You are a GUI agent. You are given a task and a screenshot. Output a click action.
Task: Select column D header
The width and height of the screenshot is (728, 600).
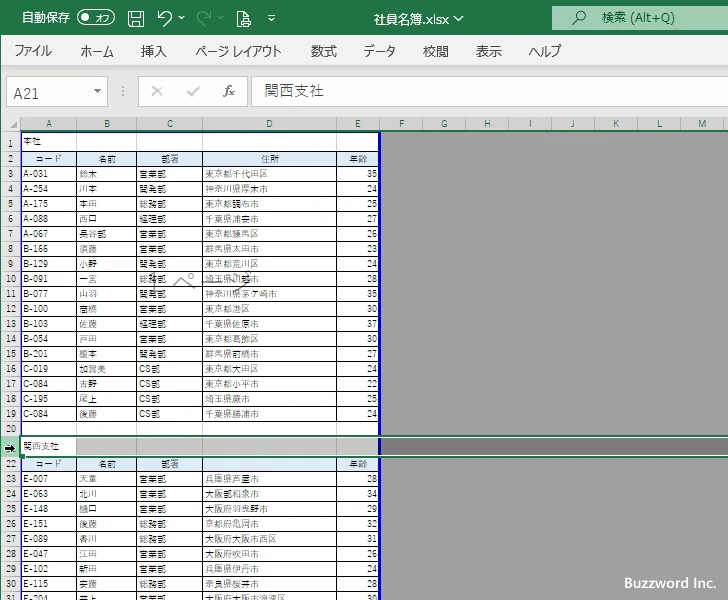tap(269, 124)
